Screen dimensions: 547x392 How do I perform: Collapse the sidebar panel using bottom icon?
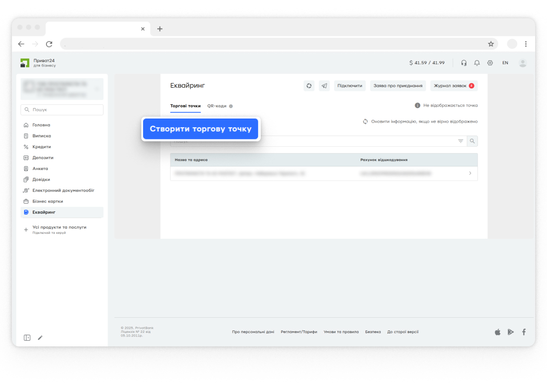coord(27,338)
